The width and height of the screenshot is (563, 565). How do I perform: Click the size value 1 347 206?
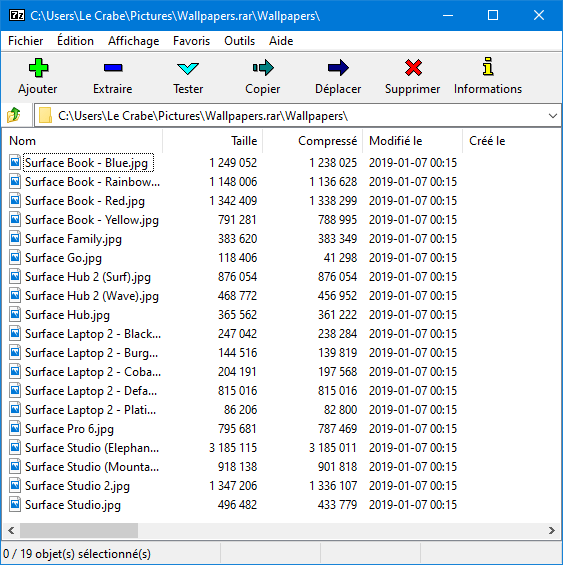tap(233, 486)
